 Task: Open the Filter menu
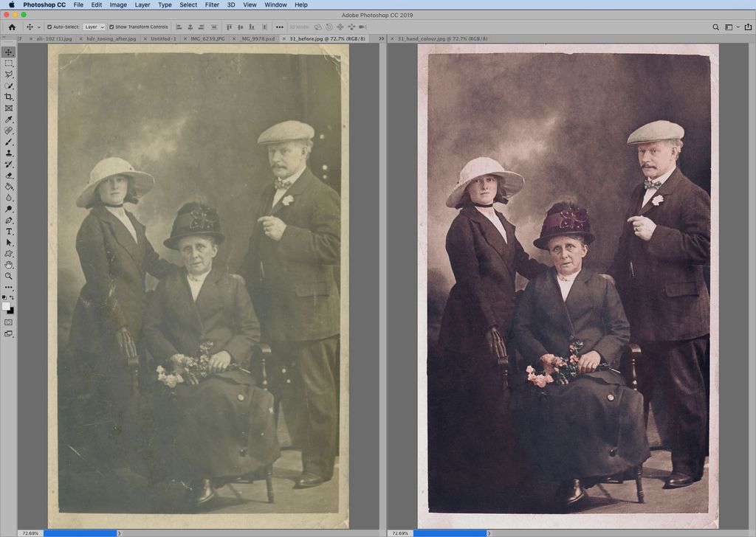[x=212, y=4]
